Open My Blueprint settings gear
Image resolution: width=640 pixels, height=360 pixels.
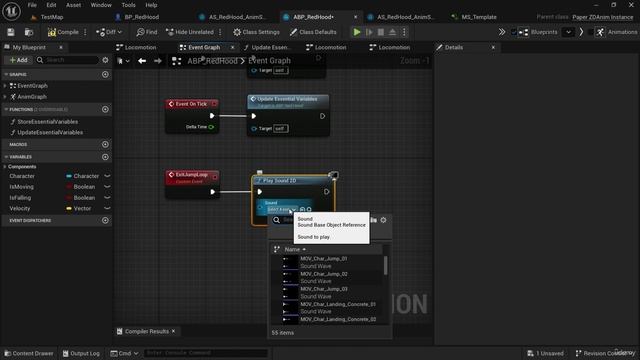(x=105, y=60)
